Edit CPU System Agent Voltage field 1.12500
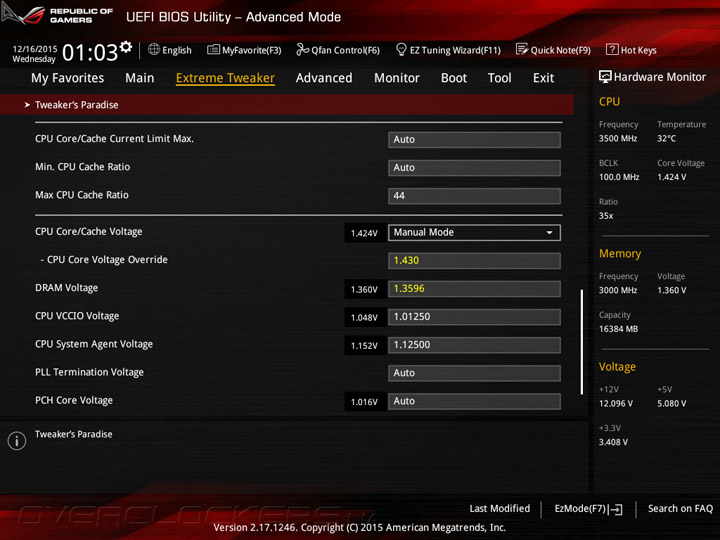720x540 pixels. (x=474, y=345)
